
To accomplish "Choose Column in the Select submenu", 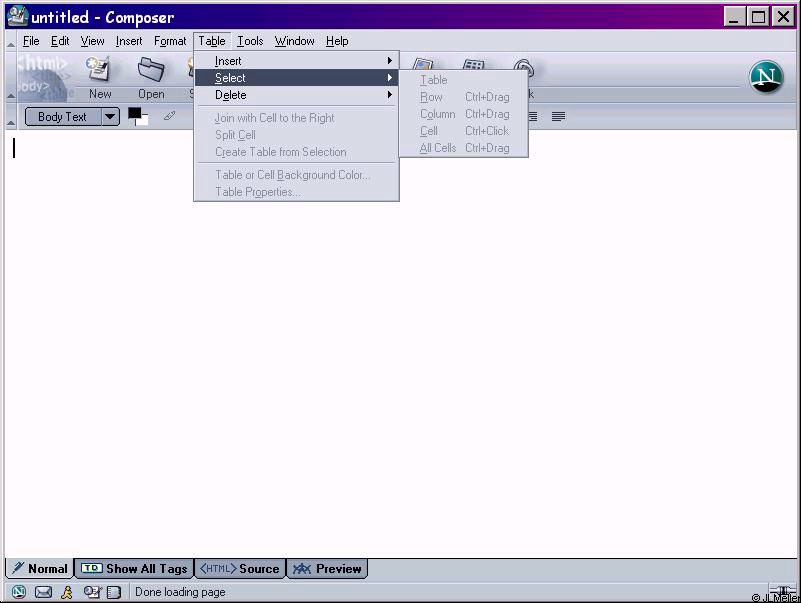I will click(464, 113).
